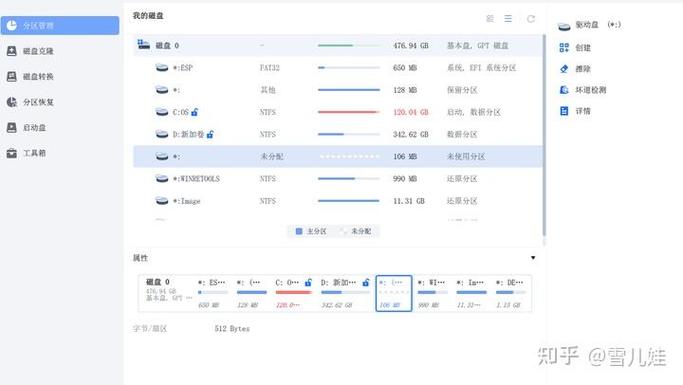The width and height of the screenshot is (683, 385).
Task: Click the refresh disks icon
Action: (531, 19)
